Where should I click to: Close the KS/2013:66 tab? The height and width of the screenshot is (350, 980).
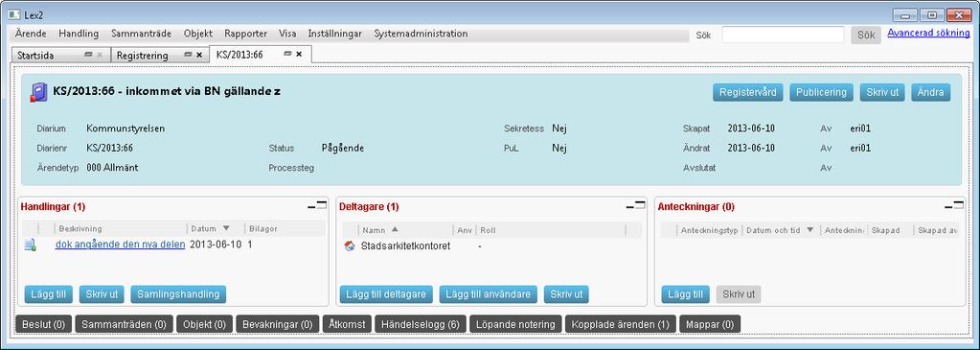tap(299, 55)
